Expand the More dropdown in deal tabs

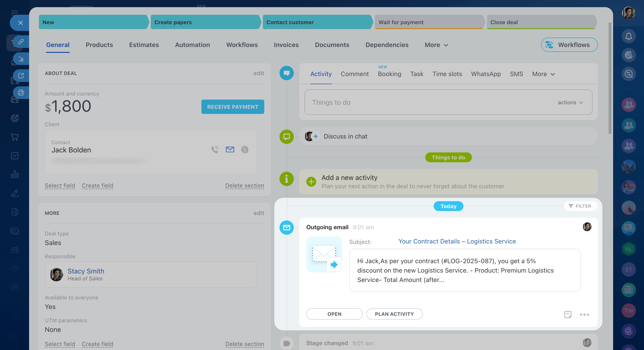coord(436,45)
